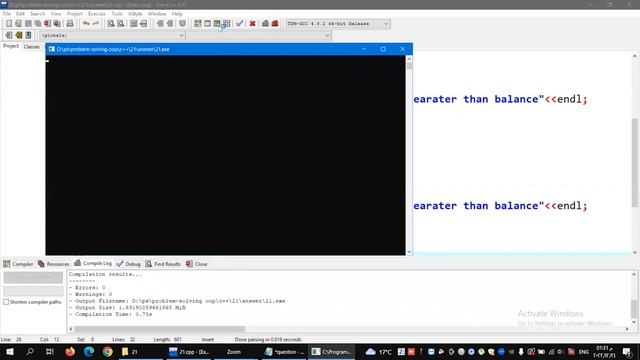
Task: Click the compile log horizontal scrollbar thumb
Action: 160,329
